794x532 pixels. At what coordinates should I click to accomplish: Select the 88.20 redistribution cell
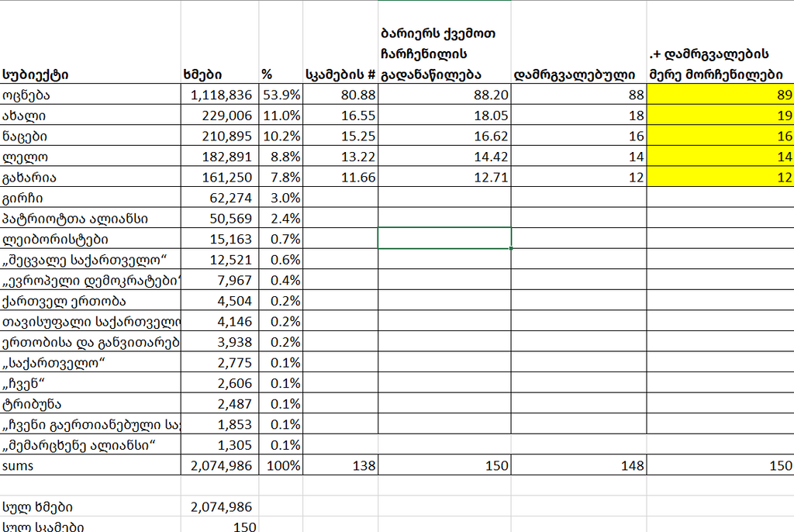[444, 95]
